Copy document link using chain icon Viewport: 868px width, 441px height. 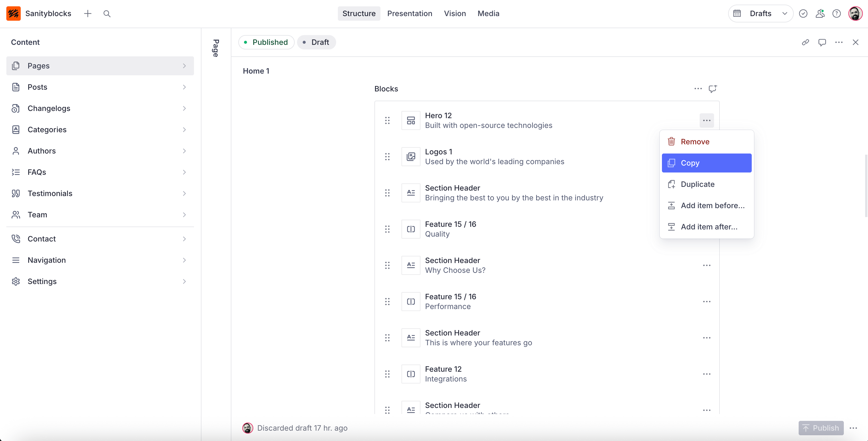[805, 43]
